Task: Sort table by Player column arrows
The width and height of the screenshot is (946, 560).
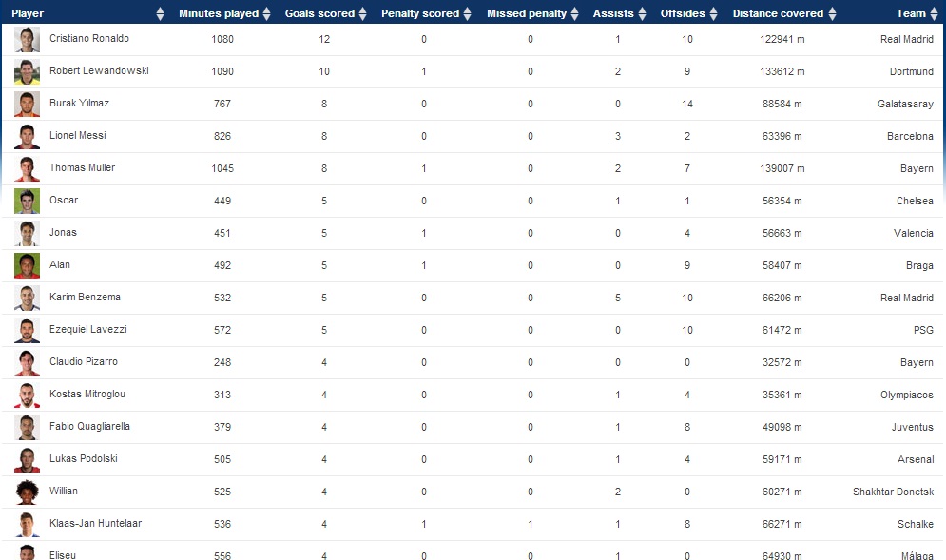Action: 160,13
